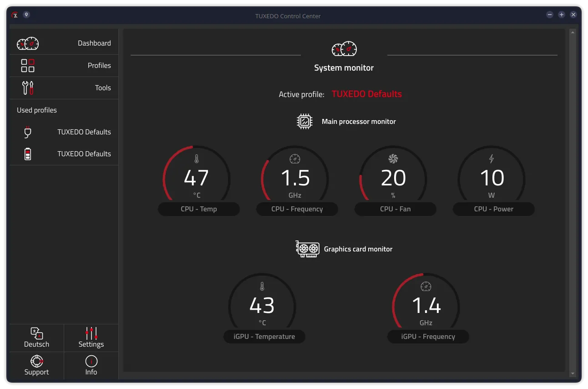
Task: Click the battery profile icon
Action: click(x=28, y=154)
